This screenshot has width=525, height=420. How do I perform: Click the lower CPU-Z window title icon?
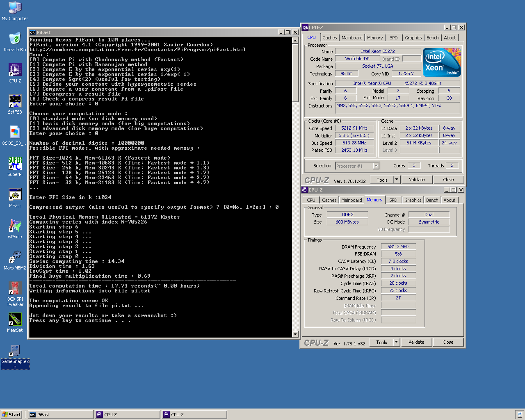coord(305,190)
